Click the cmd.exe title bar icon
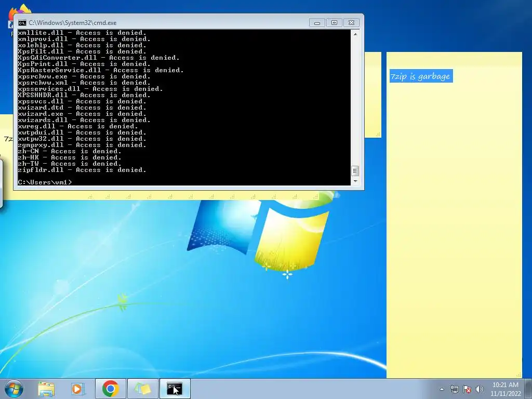This screenshot has height=399, width=532. 22,23
